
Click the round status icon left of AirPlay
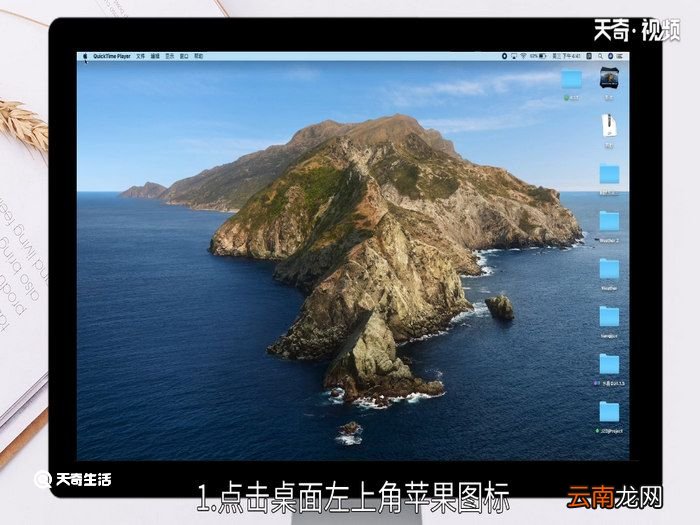pos(504,56)
